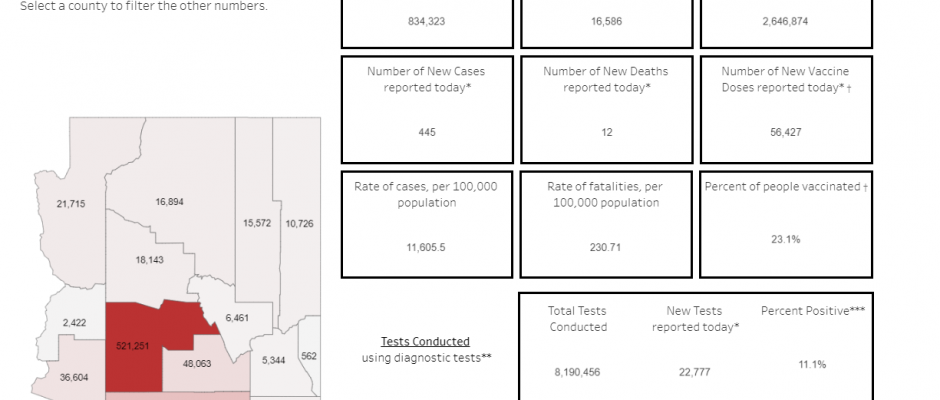Click the Rate of fatalities tile
Image resolution: width=940 pixels, height=400 pixels.
[x=606, y=224]
